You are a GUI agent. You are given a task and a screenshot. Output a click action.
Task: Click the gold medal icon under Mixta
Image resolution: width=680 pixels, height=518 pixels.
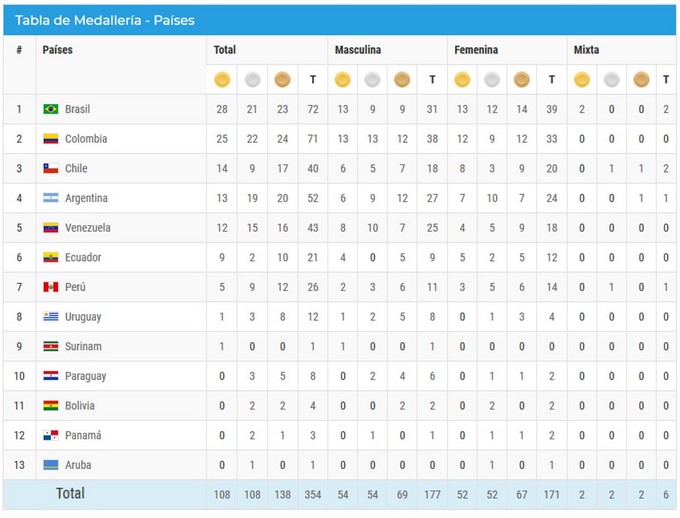[581, 79]
